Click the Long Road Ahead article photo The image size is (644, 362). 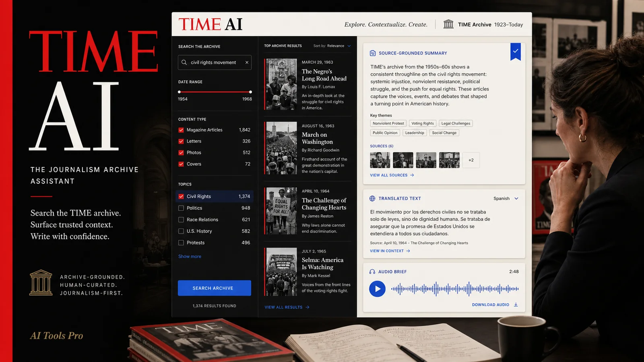281,84
